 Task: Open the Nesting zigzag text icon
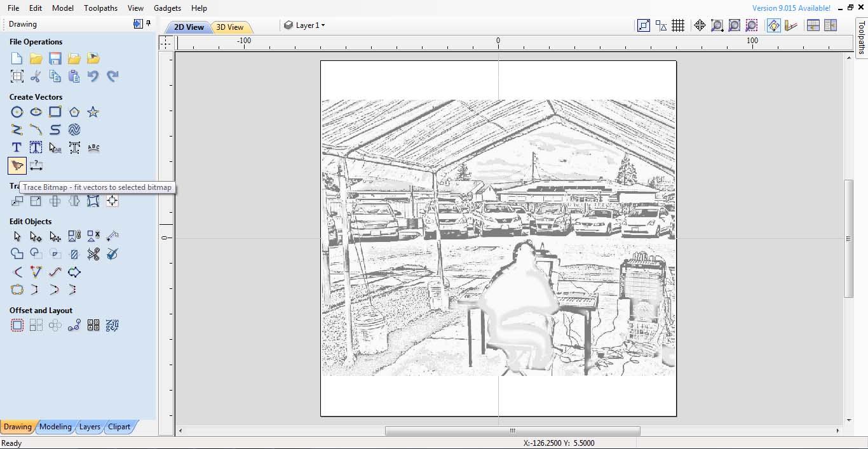(x=112, y=325)
